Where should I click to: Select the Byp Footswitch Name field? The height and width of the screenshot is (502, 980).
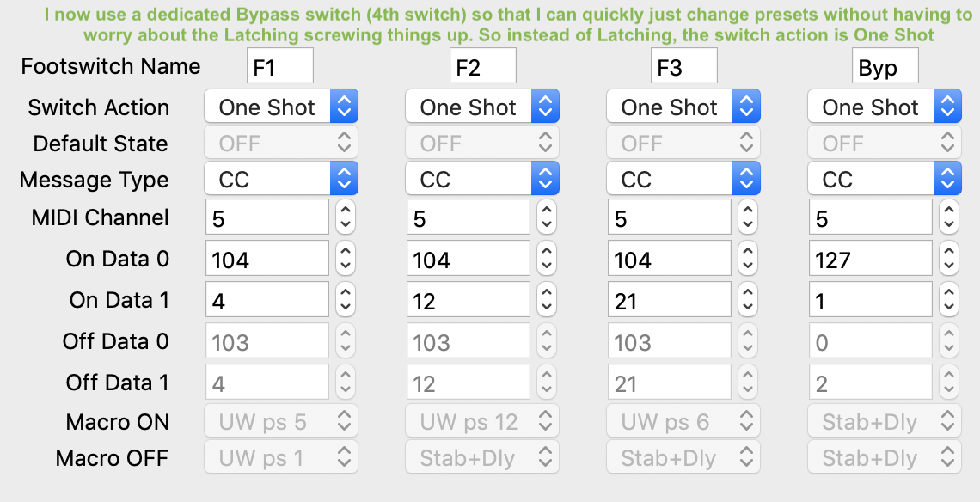885,66
